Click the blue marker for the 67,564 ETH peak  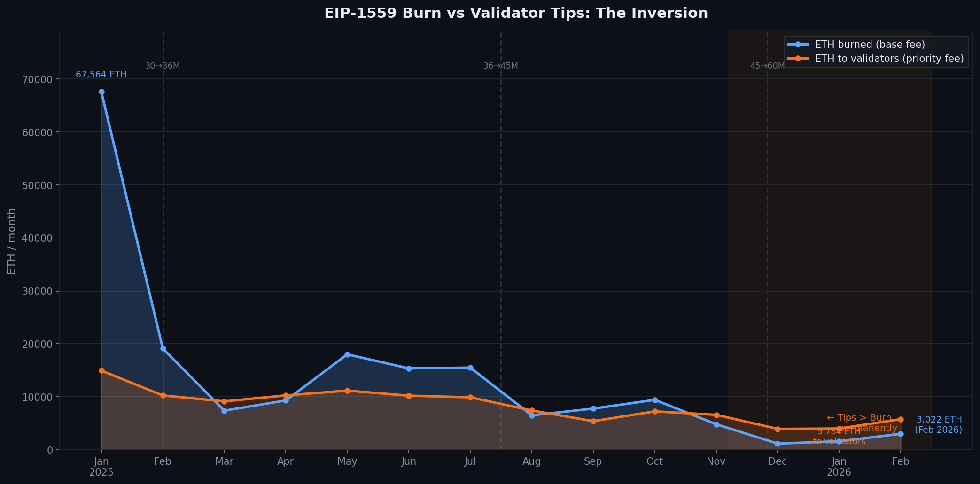pos(101,92)
